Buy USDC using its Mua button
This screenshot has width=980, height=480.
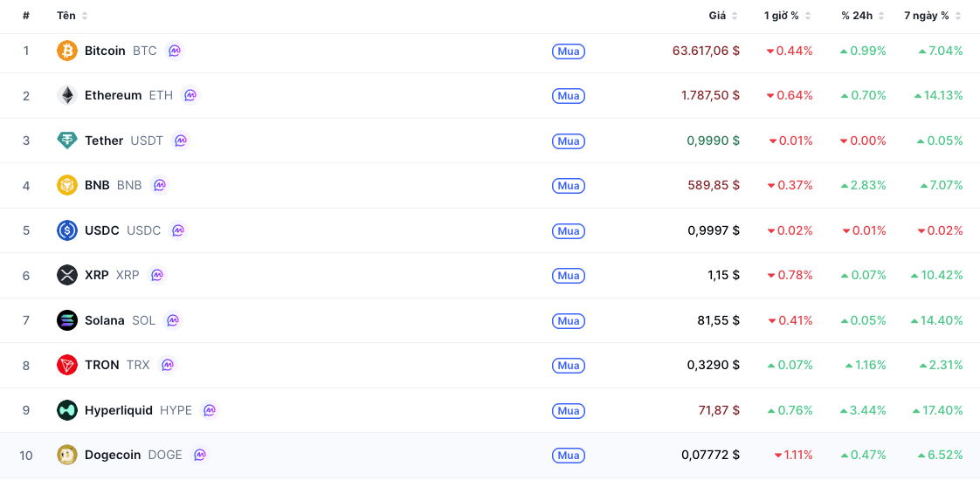pyautogui.click(x=568, y=231)
